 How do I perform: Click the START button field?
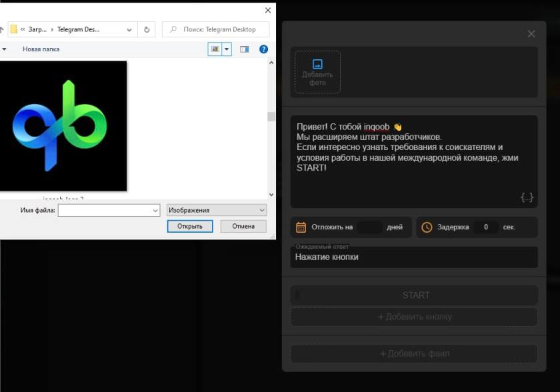click(x=414, y=295)
